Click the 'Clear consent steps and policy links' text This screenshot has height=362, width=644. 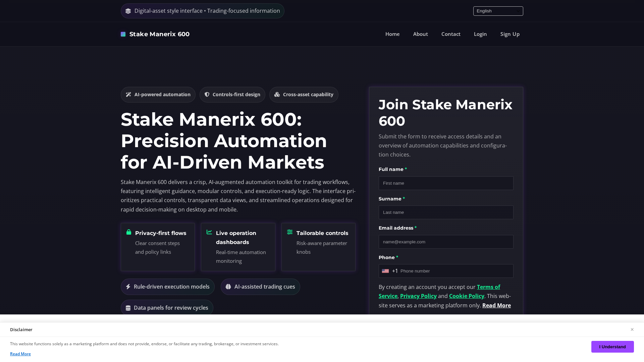point(157,248)
